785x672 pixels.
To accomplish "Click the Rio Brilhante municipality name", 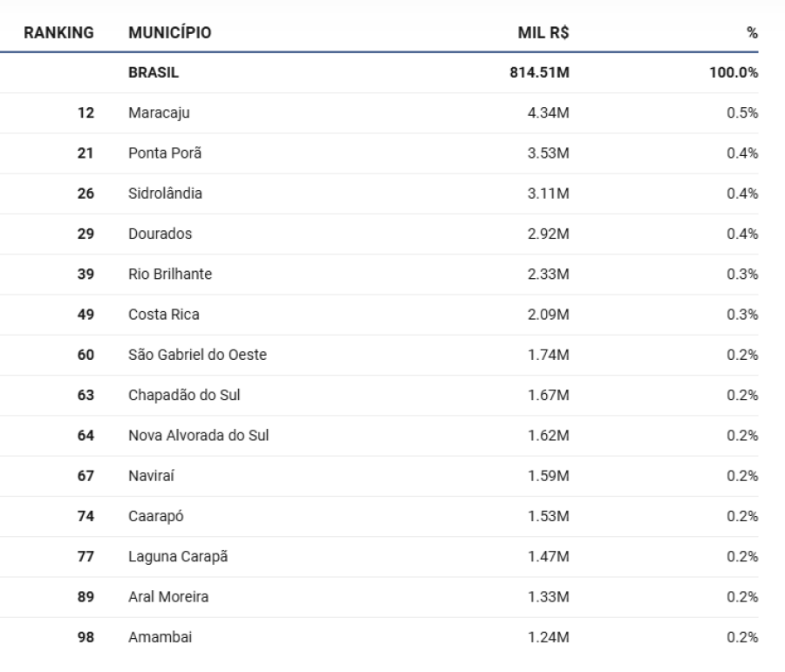I will [170, 275].
